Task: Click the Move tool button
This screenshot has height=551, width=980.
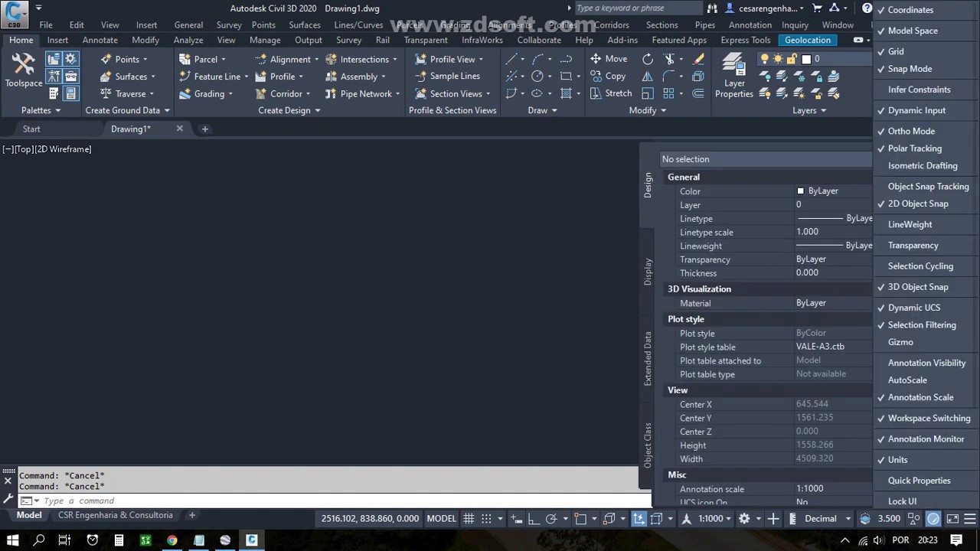Action: point(609,59)
